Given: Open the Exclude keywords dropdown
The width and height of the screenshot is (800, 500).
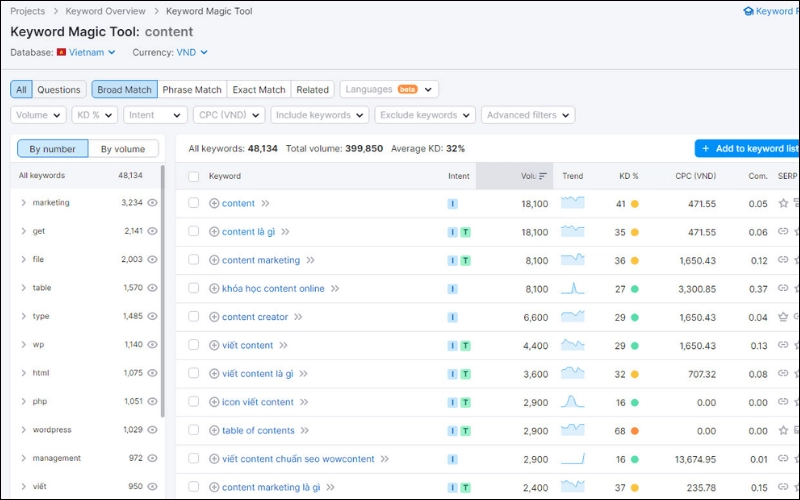Looking at the screenshot, I should tap(424, 115).
